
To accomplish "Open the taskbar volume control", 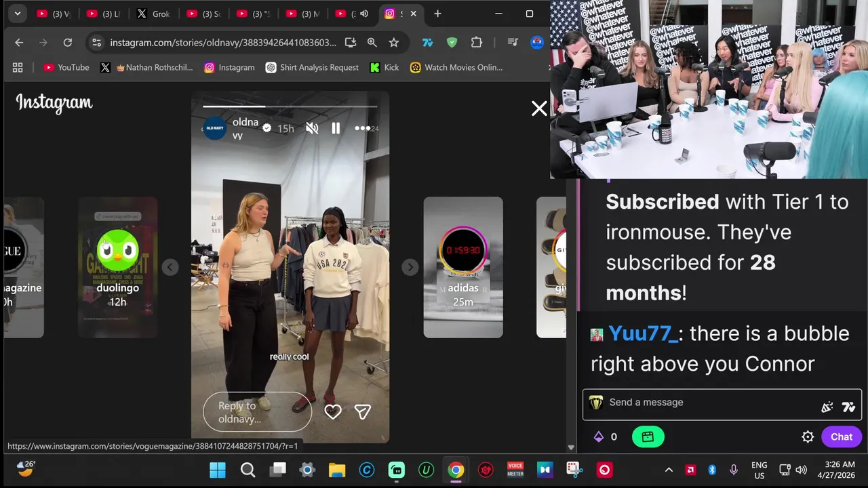I will 802,470.
